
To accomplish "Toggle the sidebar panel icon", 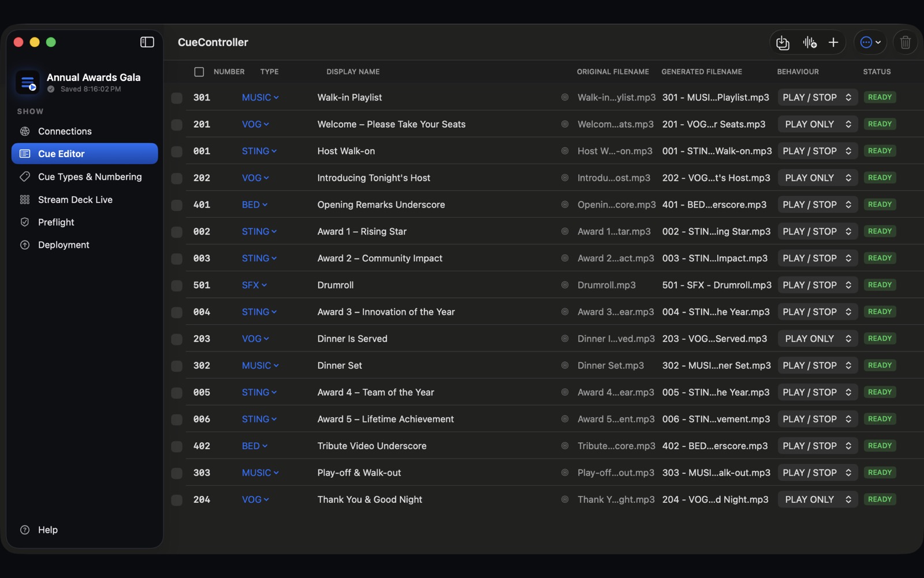I will (147, 42).
